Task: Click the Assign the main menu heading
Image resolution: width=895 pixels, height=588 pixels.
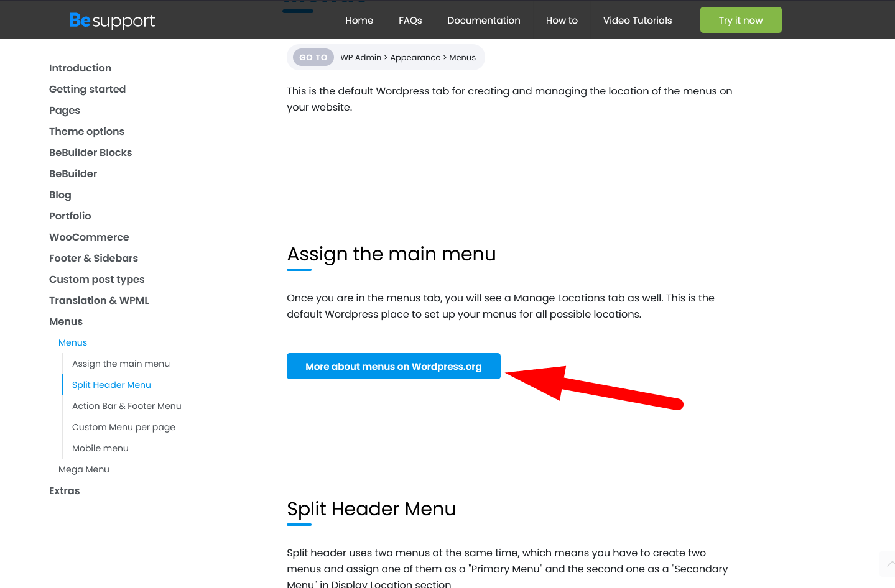Action: click(x=391, y=254)
